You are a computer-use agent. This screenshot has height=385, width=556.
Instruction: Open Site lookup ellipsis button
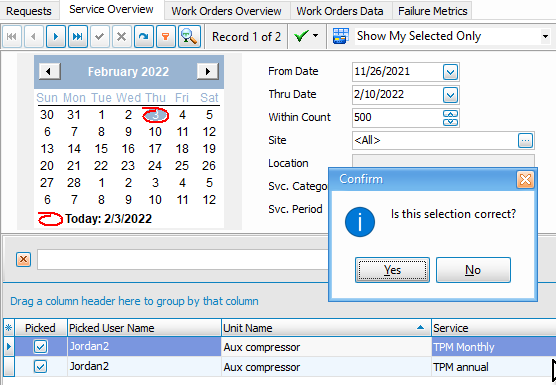click(x=525, y=141)
